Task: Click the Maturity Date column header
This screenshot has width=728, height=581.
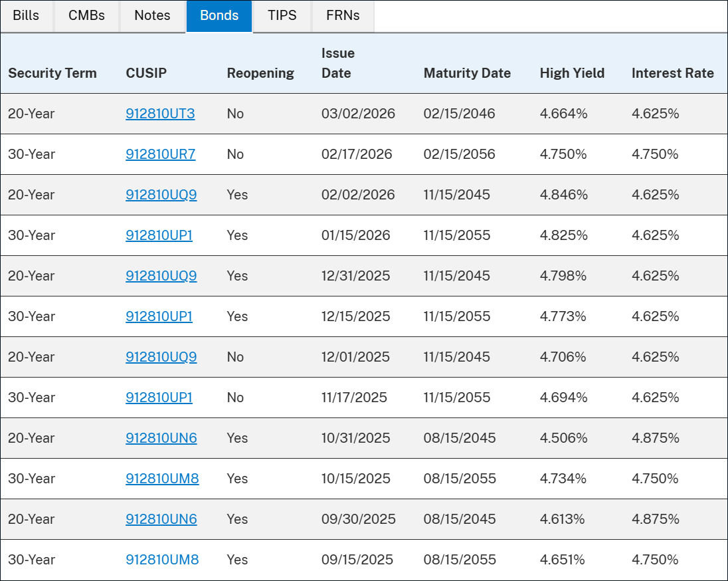Action: [467, 73]
